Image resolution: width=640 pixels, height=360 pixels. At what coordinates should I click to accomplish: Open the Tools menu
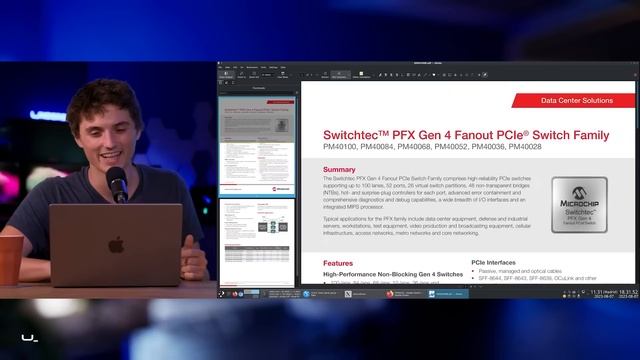coord(263,67)
